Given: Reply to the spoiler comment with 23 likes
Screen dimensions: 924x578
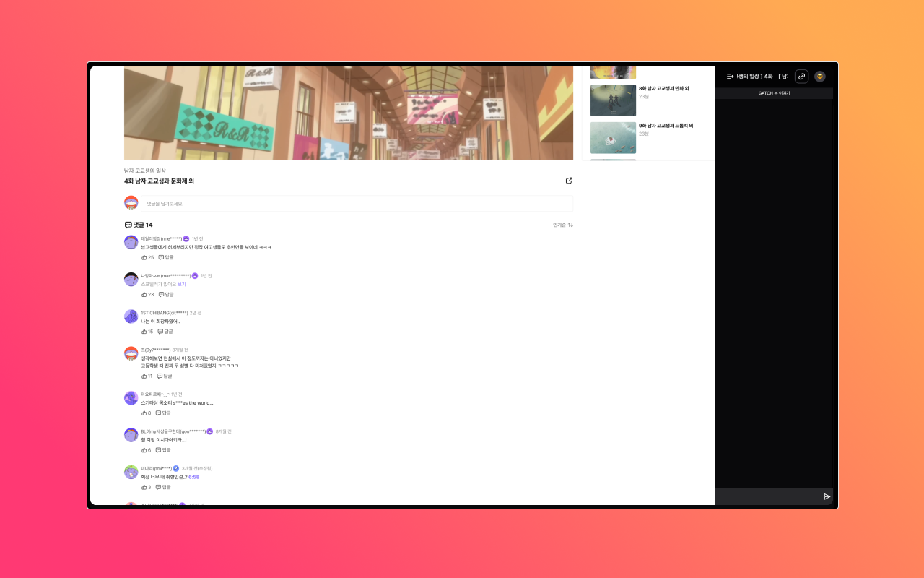Looking at the screenshot, I should 166,294.
